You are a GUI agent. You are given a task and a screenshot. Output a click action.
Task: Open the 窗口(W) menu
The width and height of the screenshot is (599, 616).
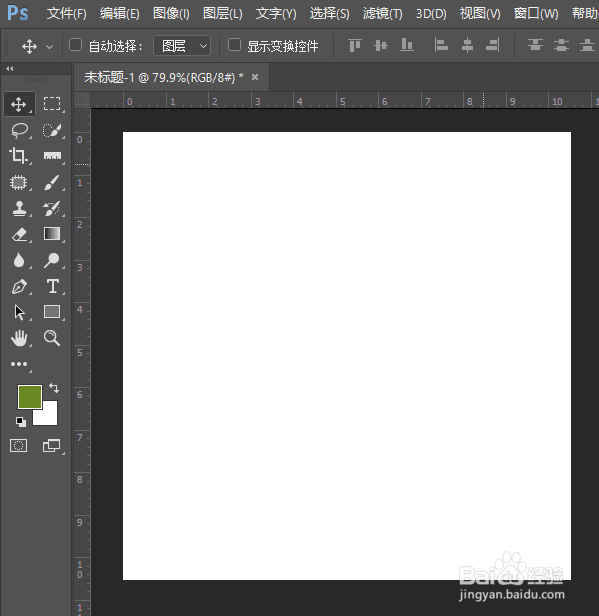coord(536,14)
